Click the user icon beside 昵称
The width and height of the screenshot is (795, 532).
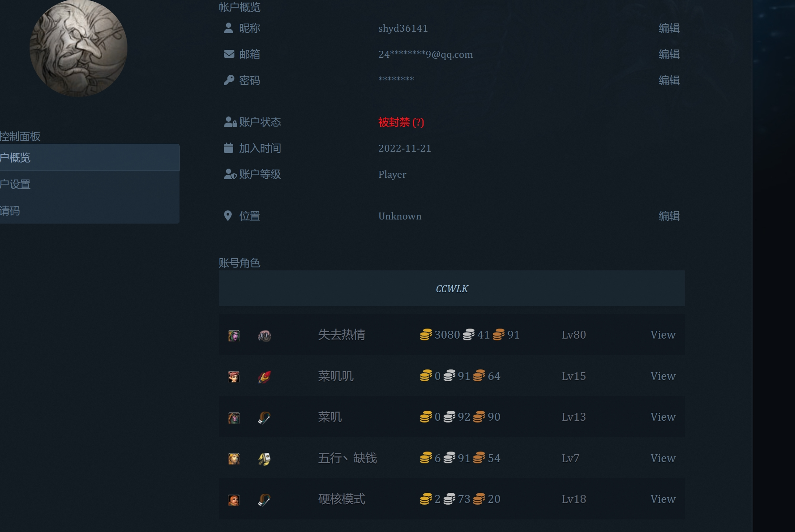(x=227, y=28)
